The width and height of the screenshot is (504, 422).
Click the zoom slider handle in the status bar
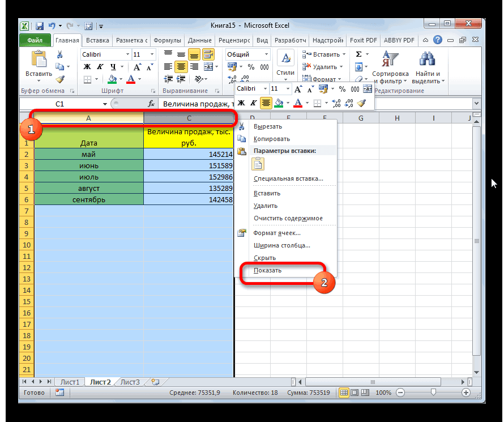[433, 393]
